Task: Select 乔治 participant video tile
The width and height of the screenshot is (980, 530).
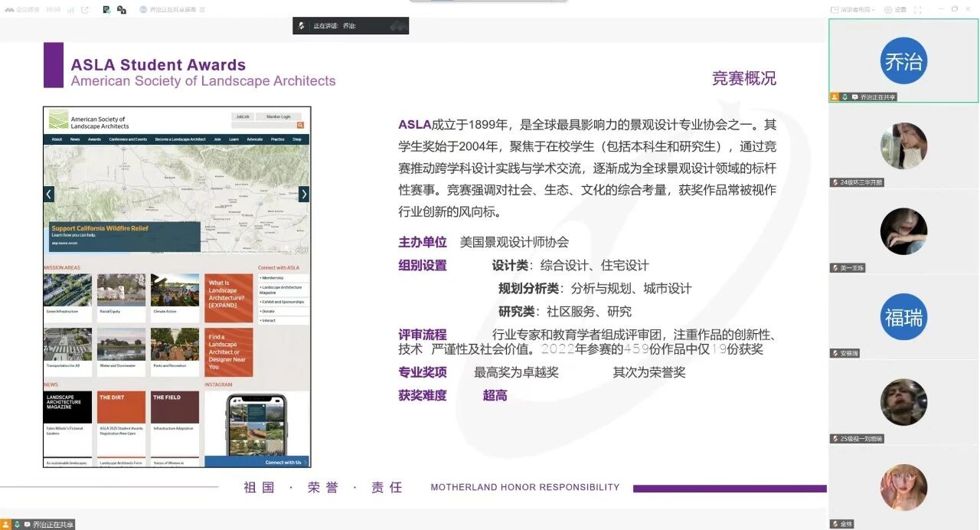Action: [903, 61]
